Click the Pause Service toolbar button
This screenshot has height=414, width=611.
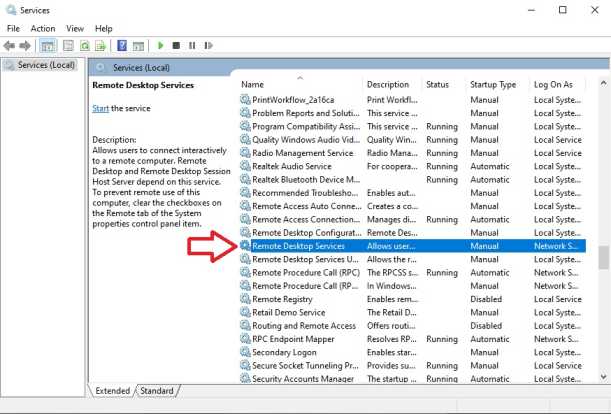(x=192, y=46)
